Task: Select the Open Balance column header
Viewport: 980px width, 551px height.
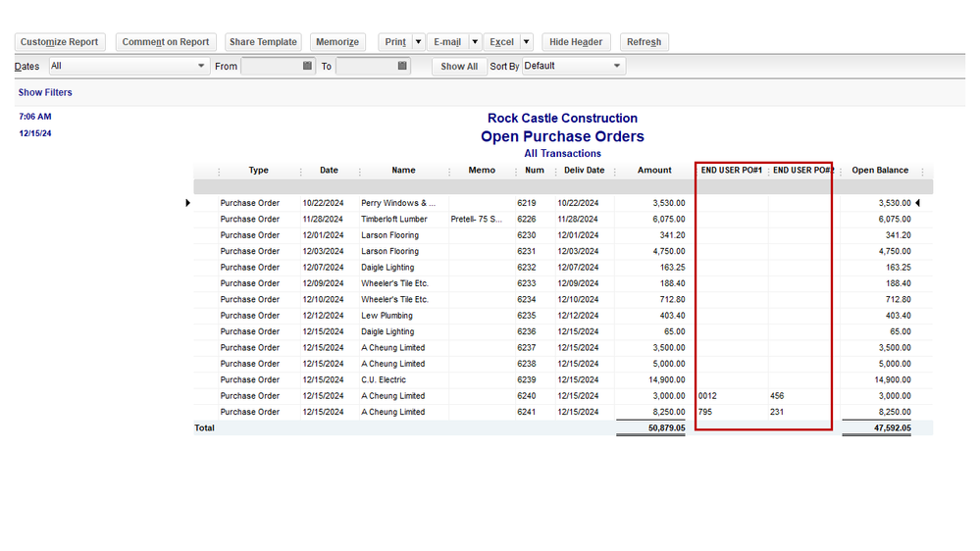Action: tap(880, 171)
